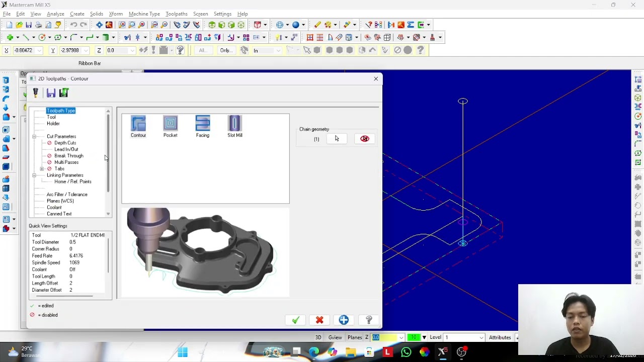Click the Repaint icon
This screenshot has height=362, width=644.
109,25
